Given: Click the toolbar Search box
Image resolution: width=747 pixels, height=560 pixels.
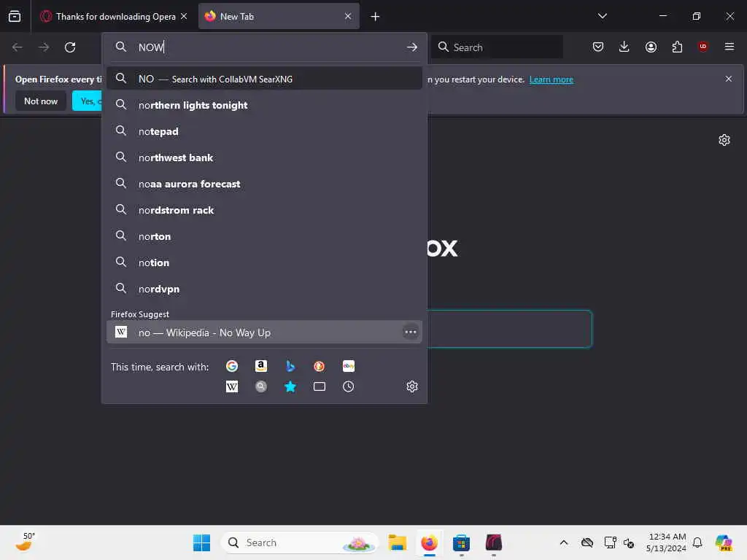Looking at the screenshot, I should click(497, 47).
